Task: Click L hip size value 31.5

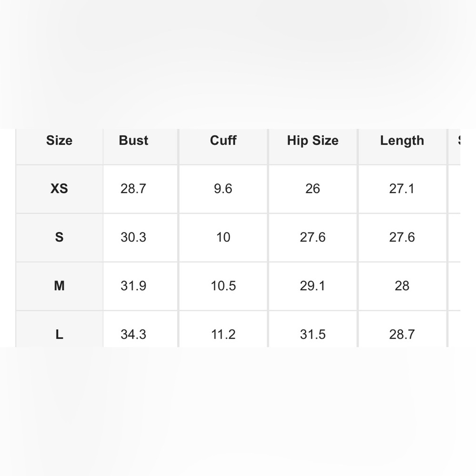Action: tap(313, 334)
